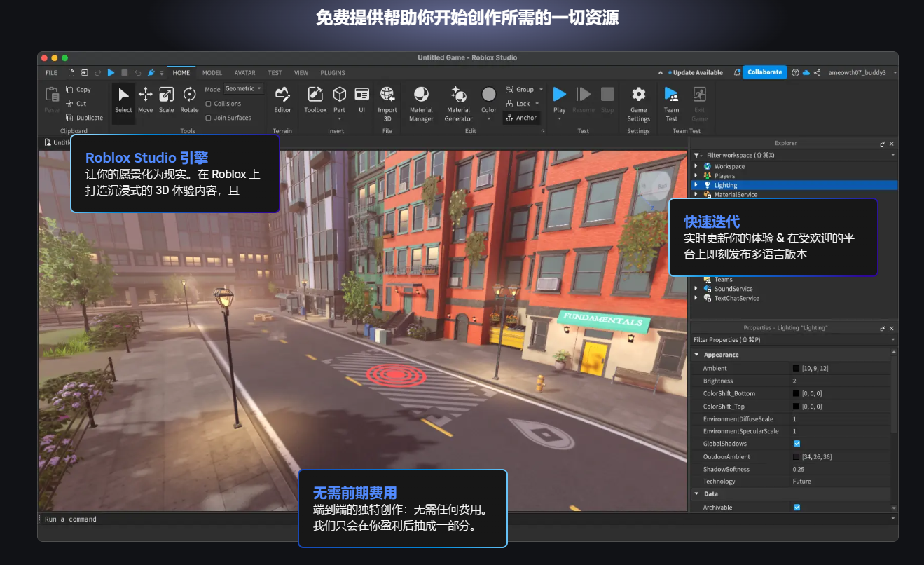Switch to the TEST tab
This screenshot has width=924, height=565.
(275, 72)
